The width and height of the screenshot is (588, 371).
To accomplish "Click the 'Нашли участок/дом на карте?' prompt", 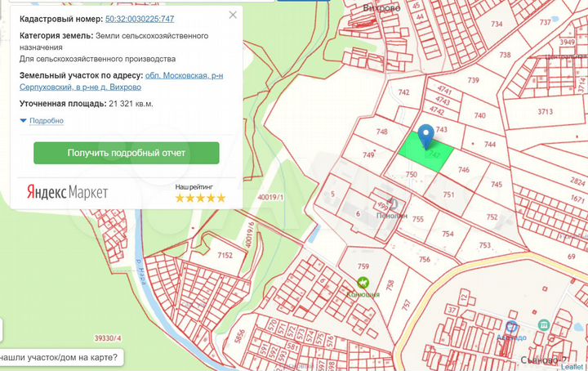I will [59, 356].
